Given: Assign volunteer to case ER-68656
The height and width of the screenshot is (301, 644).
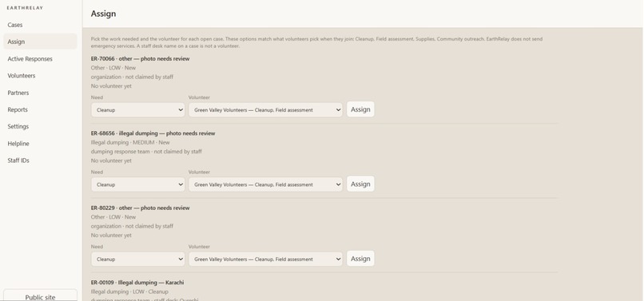Looking at the screenshot, I should coord(360,184).
